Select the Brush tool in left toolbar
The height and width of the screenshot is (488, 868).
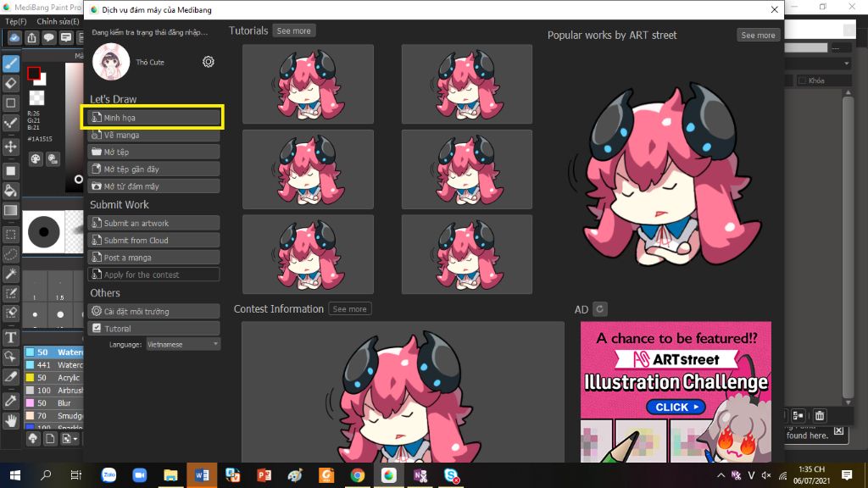[x=10, y=64]
